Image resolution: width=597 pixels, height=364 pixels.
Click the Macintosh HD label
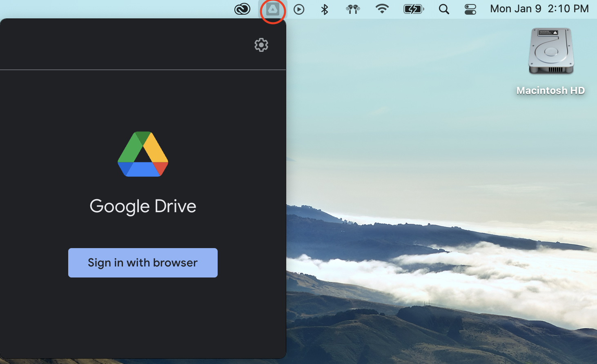[551, 91]
